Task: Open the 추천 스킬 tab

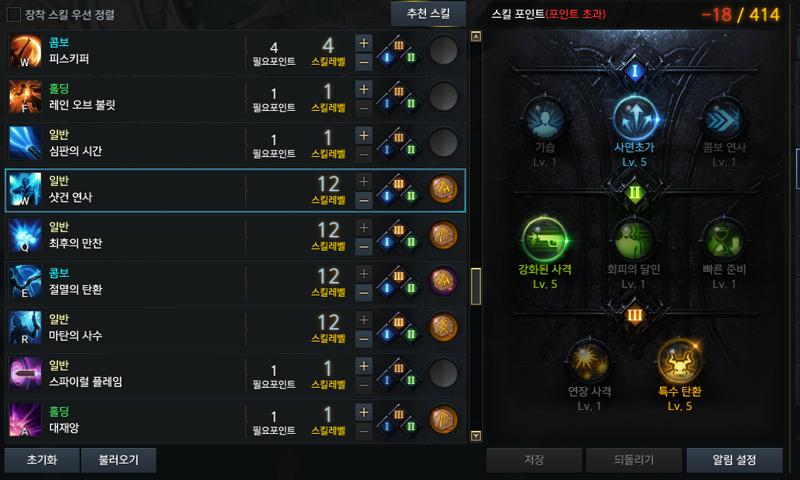Action: pyautogui.click(x=428, y=14)
